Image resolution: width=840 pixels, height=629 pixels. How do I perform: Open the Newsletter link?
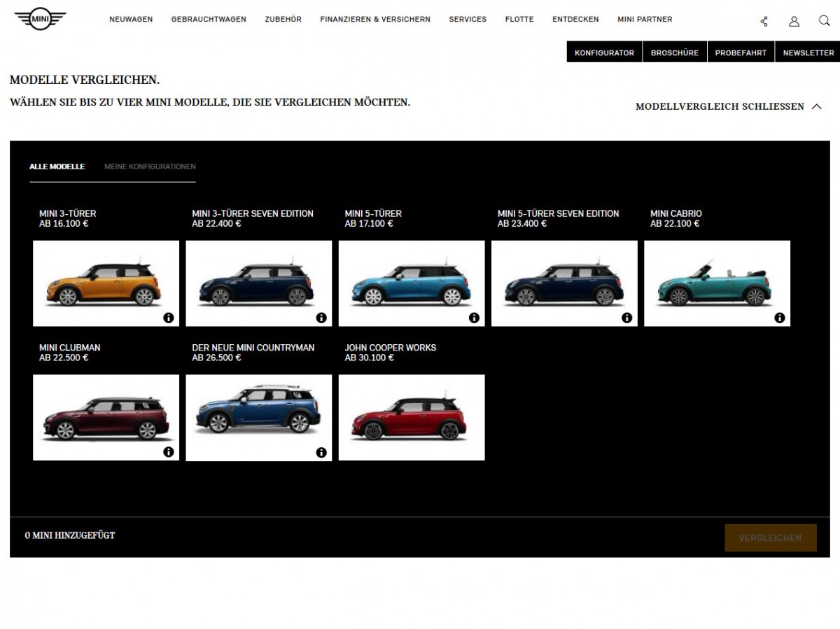coord(808,52)
